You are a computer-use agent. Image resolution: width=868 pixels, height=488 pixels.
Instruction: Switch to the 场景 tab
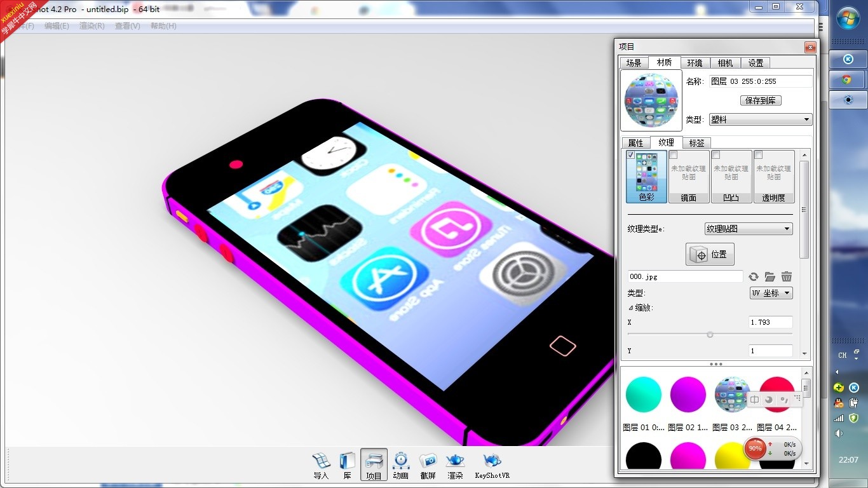[634, 63]
